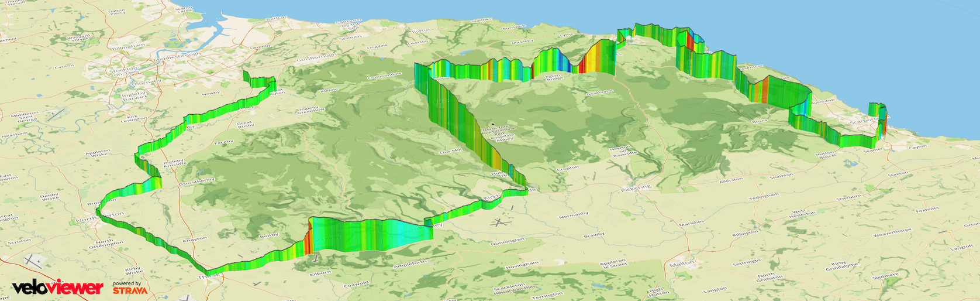The image size is (980, 301).
Task: Select the Cropton village label
Action: [x=568, y=169]
